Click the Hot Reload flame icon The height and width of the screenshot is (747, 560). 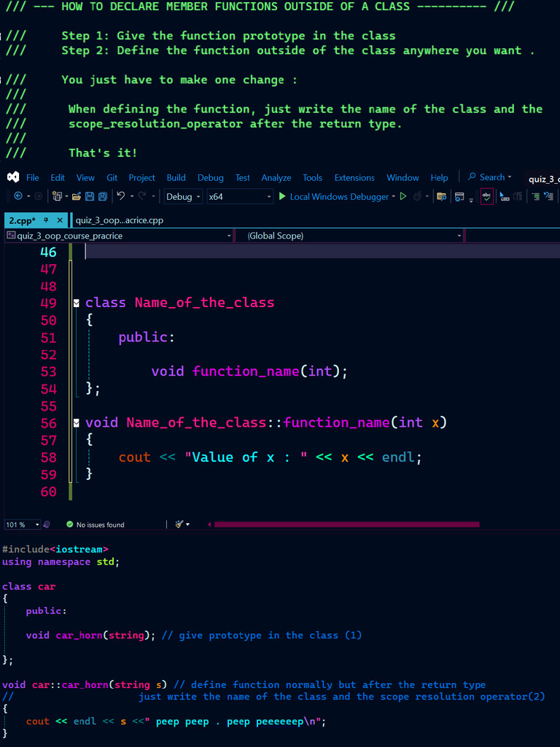(x=418, y=196)
